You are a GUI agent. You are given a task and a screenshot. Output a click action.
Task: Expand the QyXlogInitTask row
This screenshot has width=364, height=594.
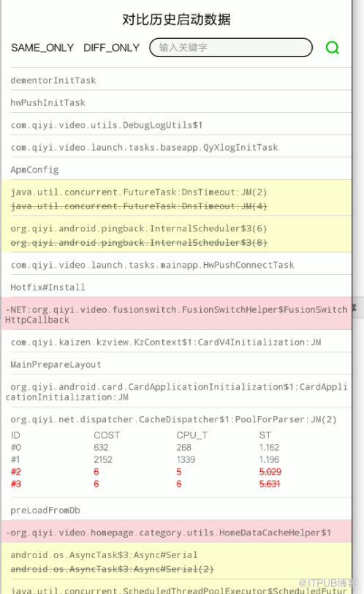tap(176, 147)
